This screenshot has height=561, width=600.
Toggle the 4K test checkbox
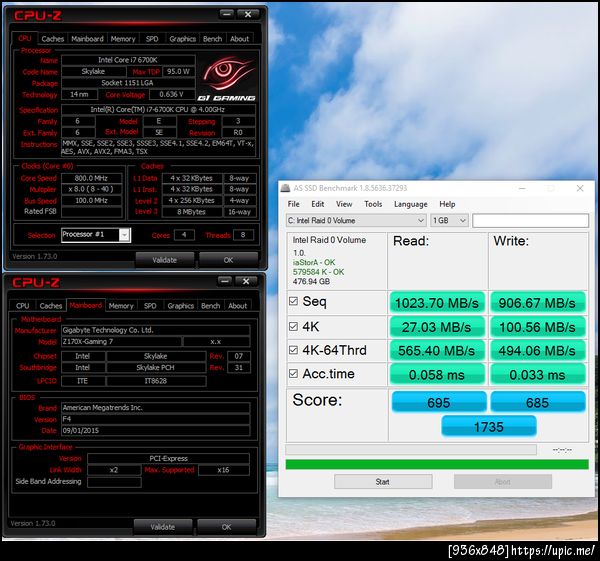coord(293,326)
